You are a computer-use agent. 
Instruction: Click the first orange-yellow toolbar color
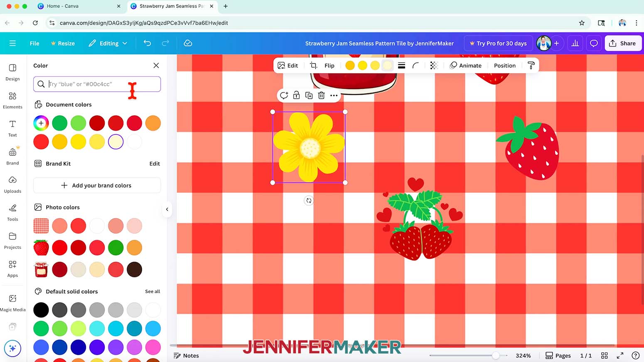point(350,66)
